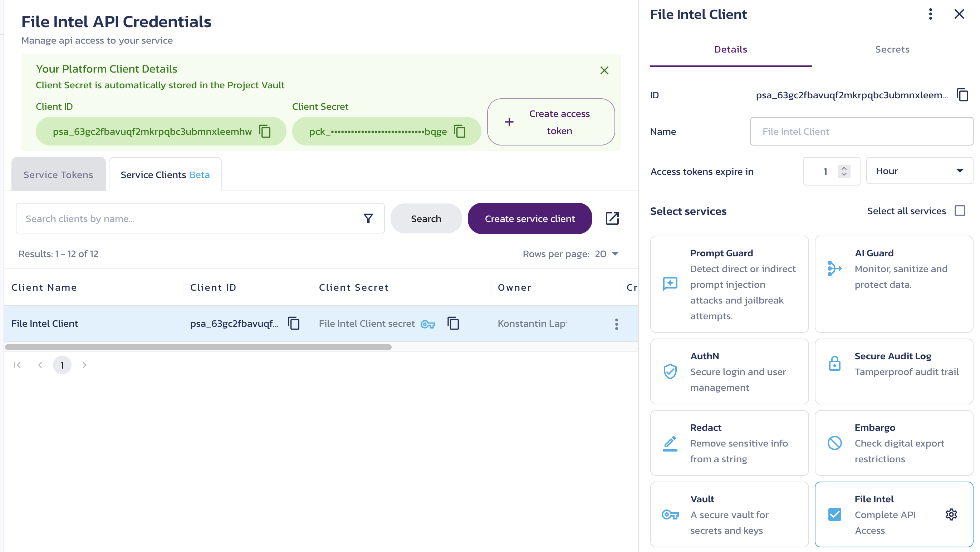Open the panel's more options kebab menu
This screenshot has width=980, height=552.
click(x=930, y=14)
